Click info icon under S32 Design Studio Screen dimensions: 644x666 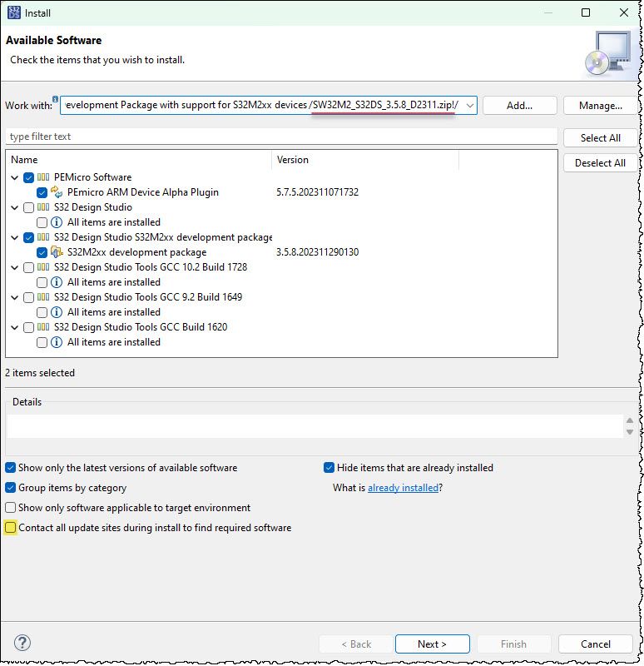click(57, 222)
